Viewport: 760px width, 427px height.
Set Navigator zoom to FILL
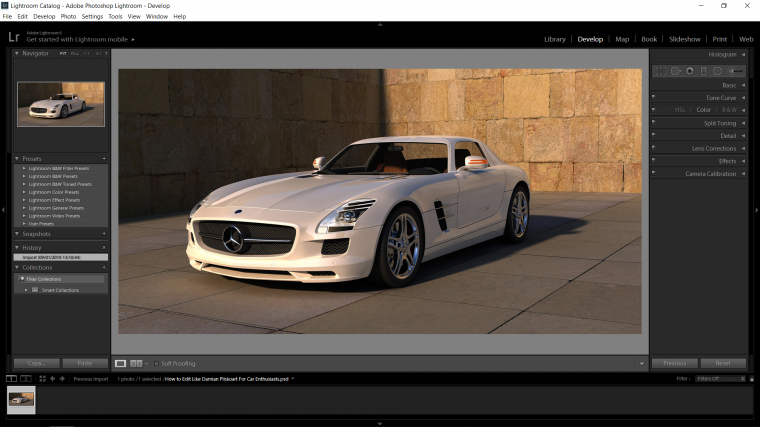tap(75, 53)
